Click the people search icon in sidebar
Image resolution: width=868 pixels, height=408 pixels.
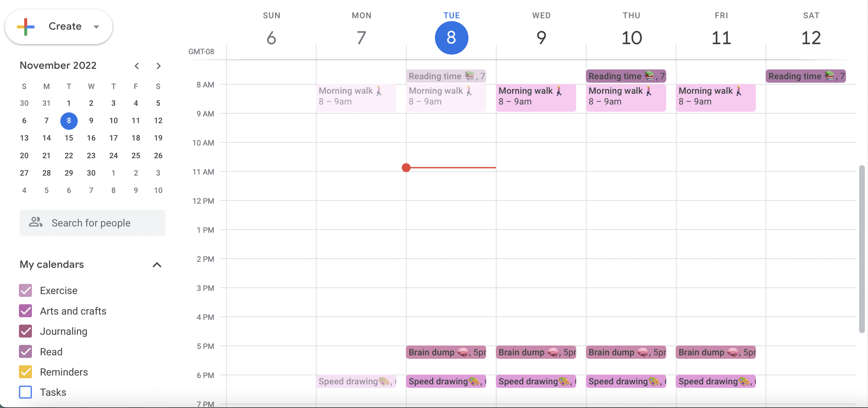click(36, 222)
